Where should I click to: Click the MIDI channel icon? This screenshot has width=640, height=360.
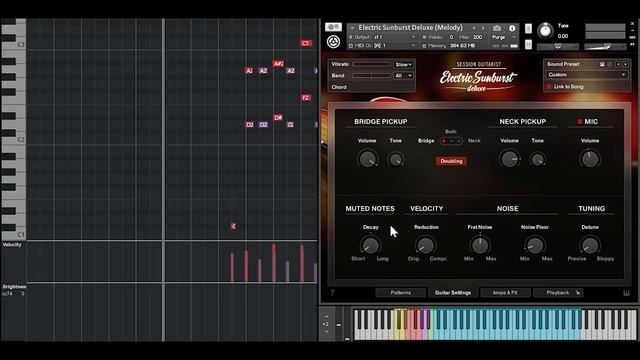click(351, 46)
